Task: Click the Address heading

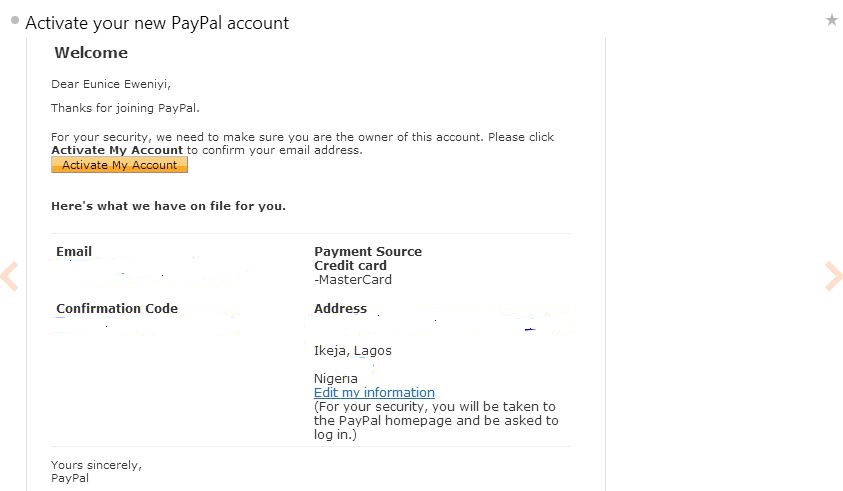Action: [x=340, y=309]
